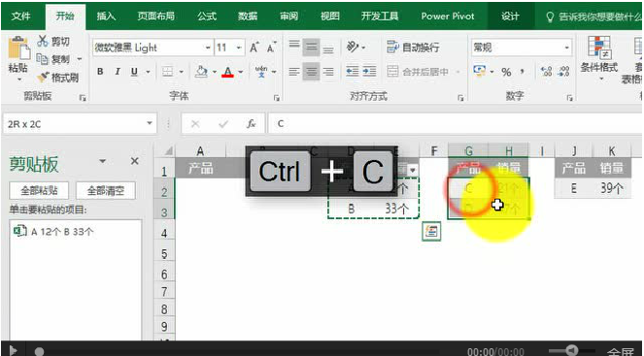
Task: Open filter dropdown in table header
Action: (x=413, y=170)
